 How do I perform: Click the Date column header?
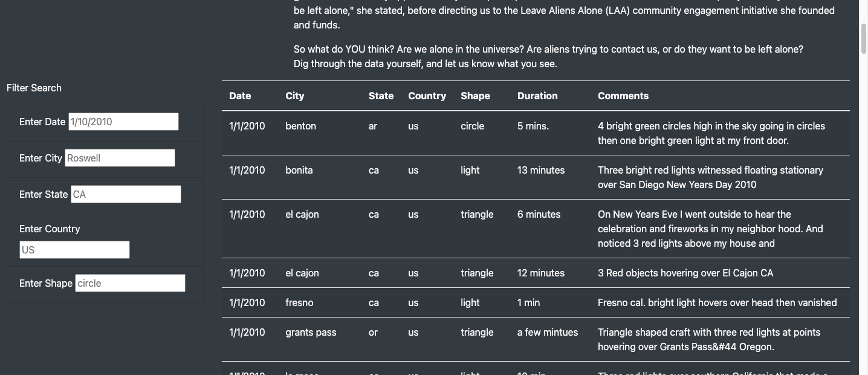pyautogui.click(x=240, y=96)
